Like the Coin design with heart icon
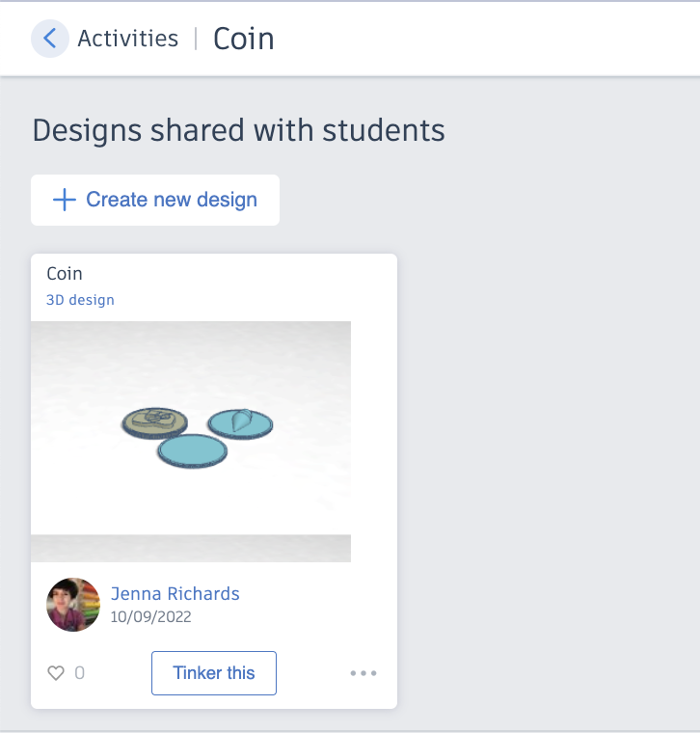The image size is (700, 733). coord(56,673)
